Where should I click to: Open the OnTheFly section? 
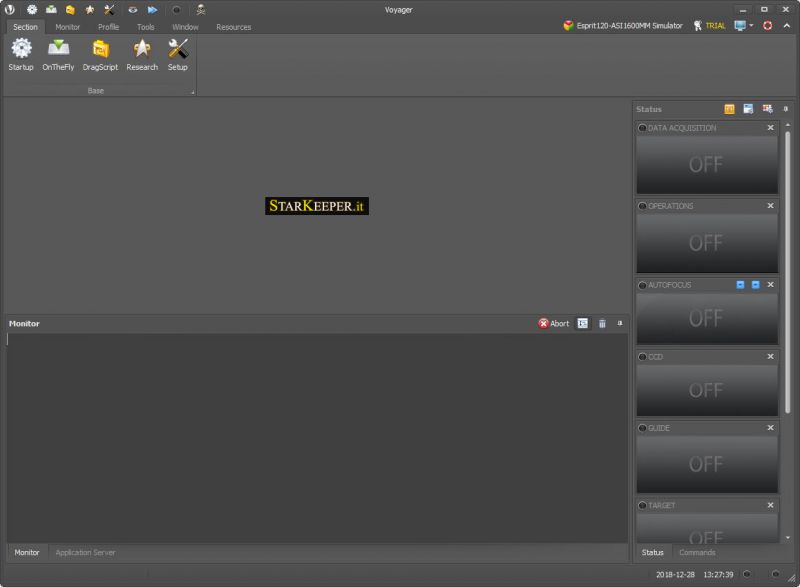point(58,55)
